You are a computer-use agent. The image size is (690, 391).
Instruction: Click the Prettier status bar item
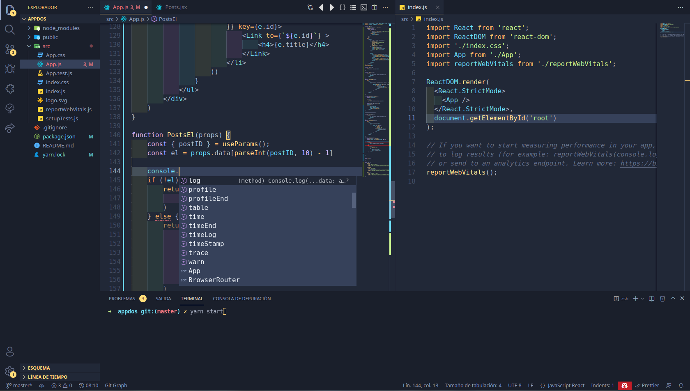point(646,386)
